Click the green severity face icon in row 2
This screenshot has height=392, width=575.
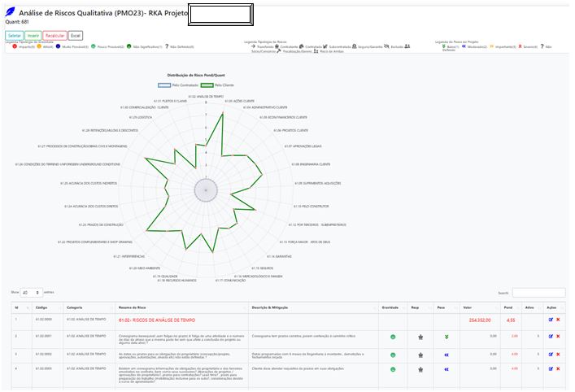coord(393,336)
